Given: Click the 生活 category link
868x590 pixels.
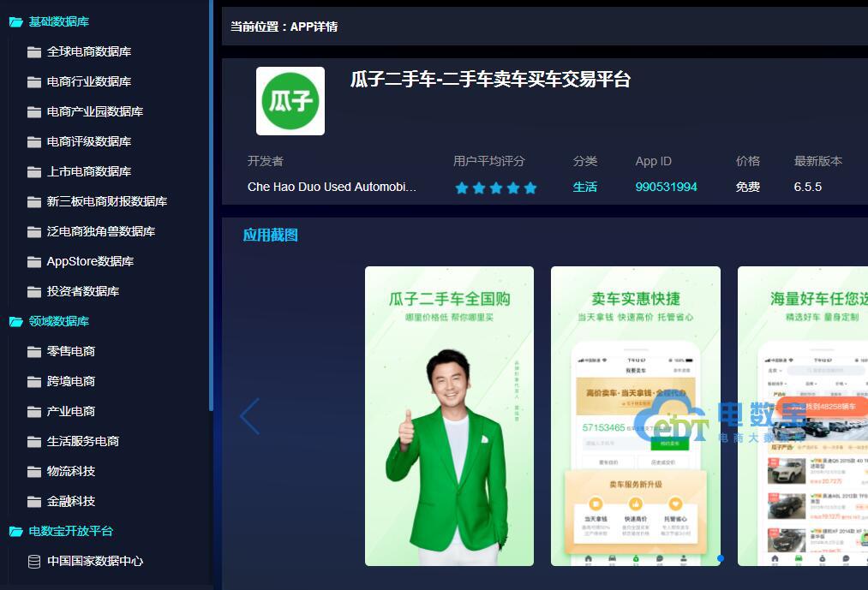Looking at the screenshot, I should (584, 187).
